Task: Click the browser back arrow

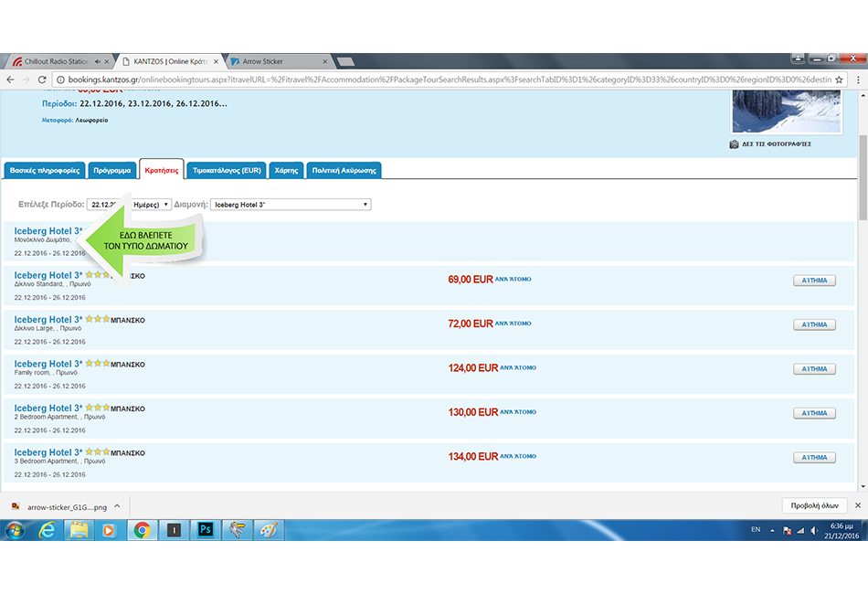Action: (x=11, y=80)
